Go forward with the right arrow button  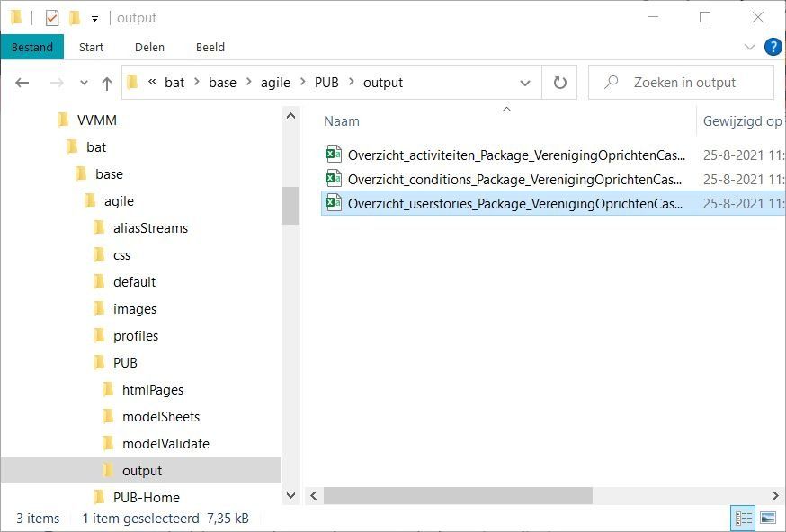pyautogui.click(x=58, y=83)
